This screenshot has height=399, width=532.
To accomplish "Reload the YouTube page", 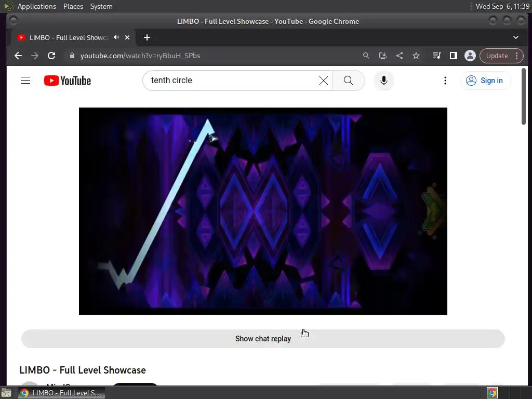I will (51, 56).
